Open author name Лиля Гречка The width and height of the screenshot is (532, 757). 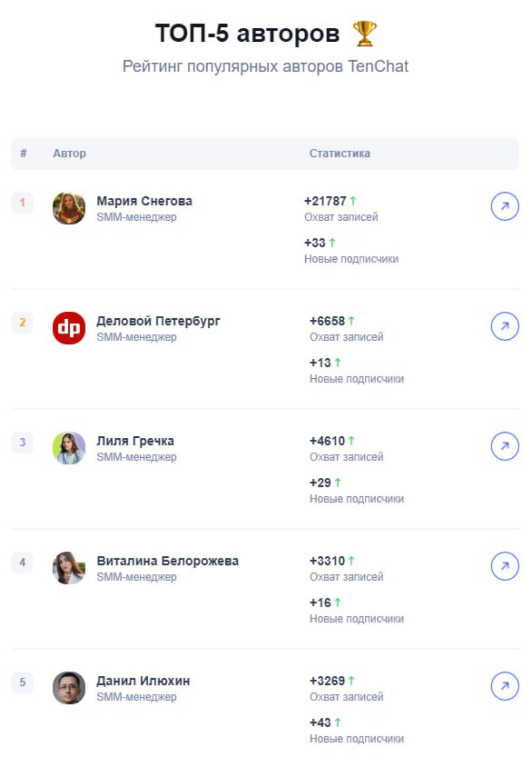pos(135,441)
